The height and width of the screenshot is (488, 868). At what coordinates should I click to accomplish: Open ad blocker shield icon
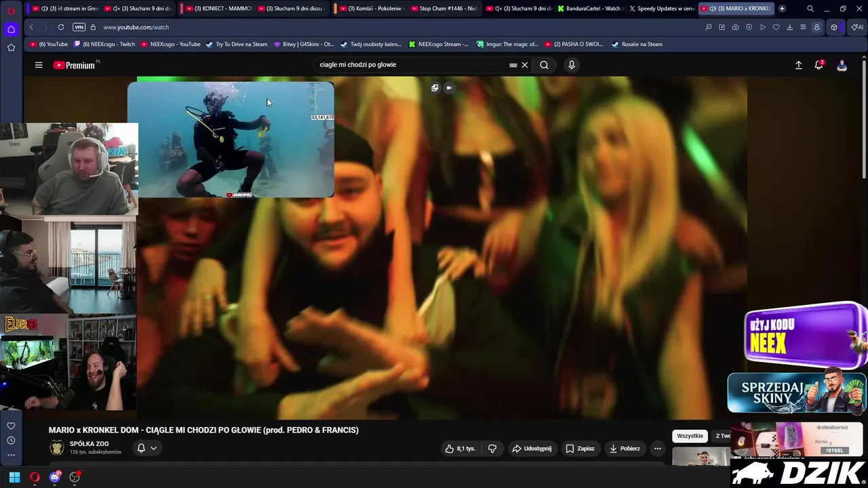749,27
